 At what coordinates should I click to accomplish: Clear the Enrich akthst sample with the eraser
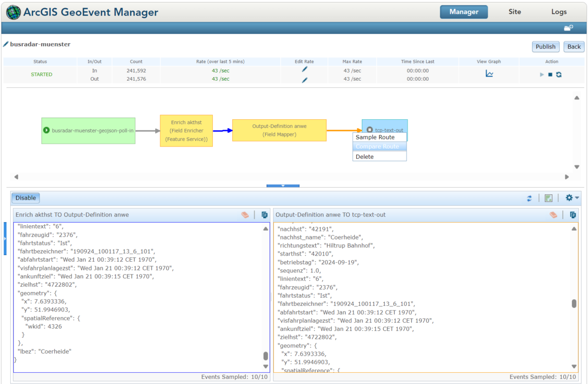(245, 215)
